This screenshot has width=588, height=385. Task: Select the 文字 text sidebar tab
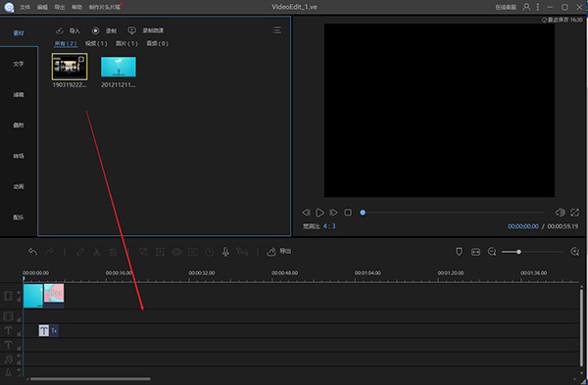point(19,64)
